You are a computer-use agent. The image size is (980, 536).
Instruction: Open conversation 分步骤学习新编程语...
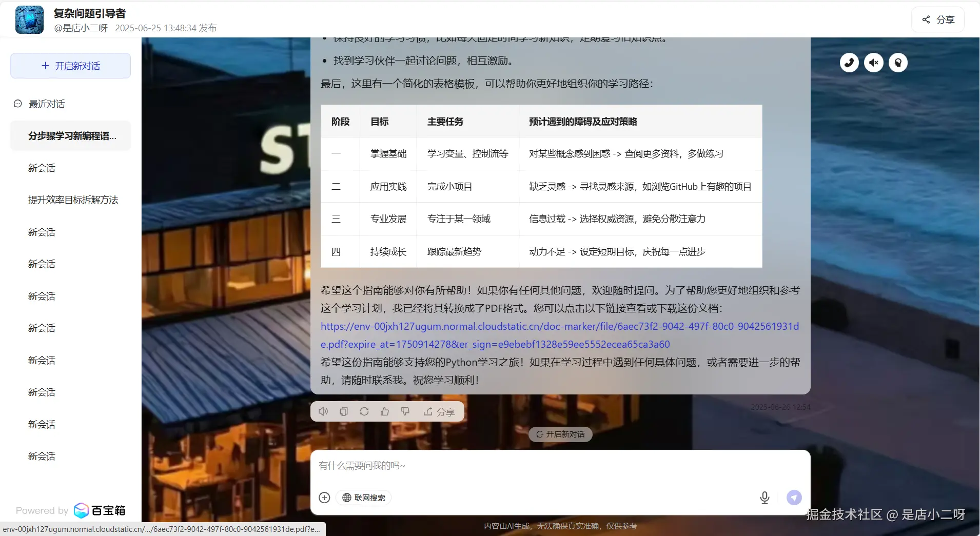pyautogui.click(x=71, y=136)
